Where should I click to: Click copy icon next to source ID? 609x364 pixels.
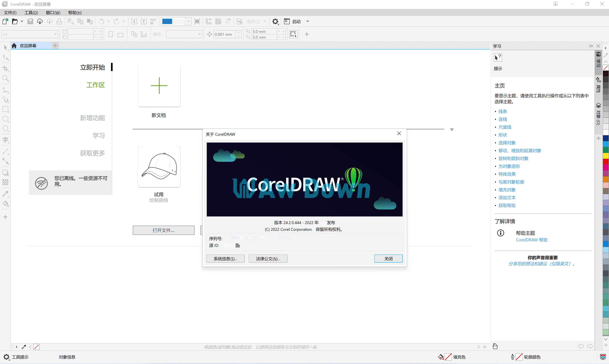pyautogui.click(x=238, y=246)
